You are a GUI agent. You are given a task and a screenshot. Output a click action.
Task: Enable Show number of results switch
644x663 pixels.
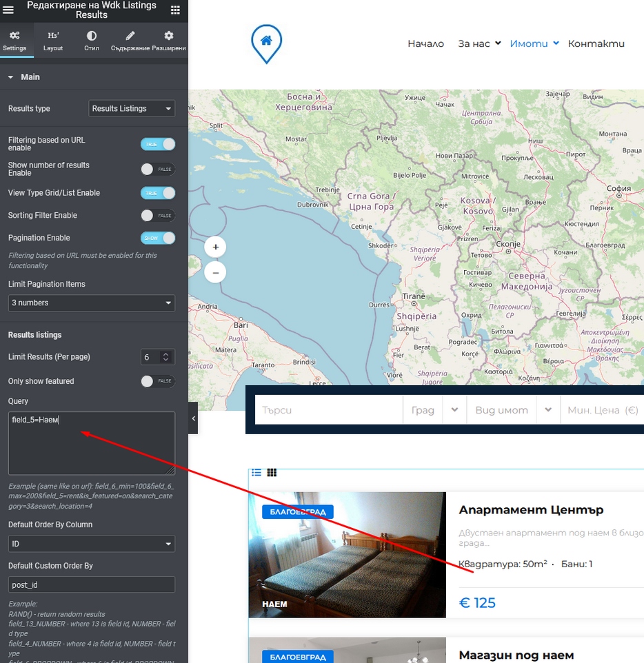tap(158, 169)
